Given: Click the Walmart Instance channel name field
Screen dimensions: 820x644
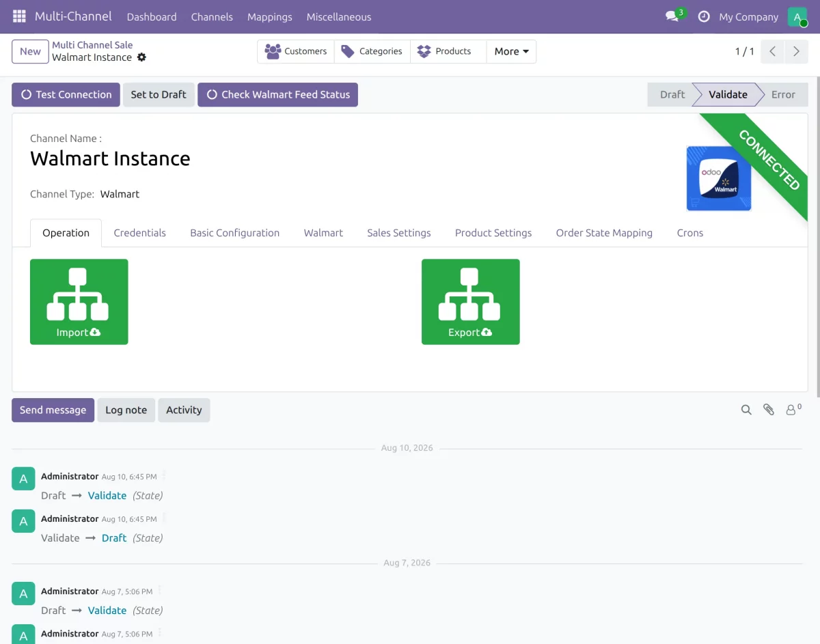Looking at the screenshot, I should coord(110,158).
